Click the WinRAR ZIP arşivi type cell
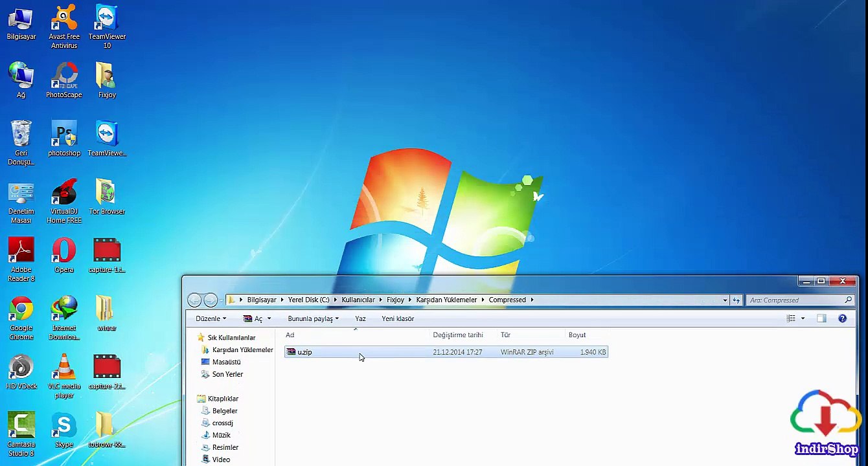 pyautogui.click(x=527, y=352)
